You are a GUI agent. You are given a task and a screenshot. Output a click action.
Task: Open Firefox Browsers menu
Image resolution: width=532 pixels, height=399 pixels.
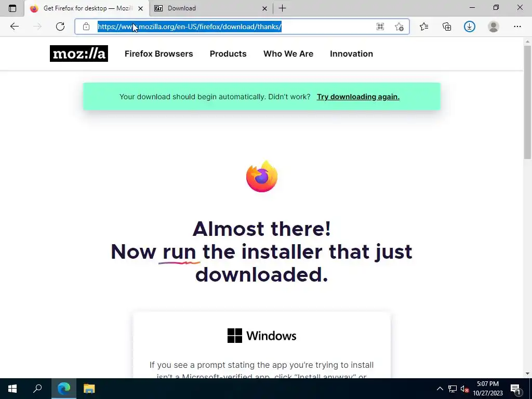(x=159, y=54)
